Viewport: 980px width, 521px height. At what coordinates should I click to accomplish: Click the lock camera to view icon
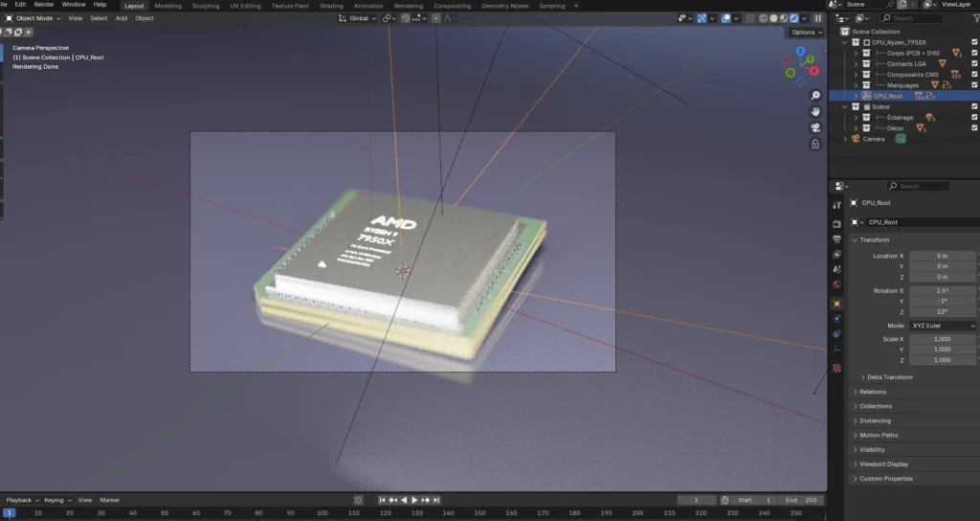point(815,144)
